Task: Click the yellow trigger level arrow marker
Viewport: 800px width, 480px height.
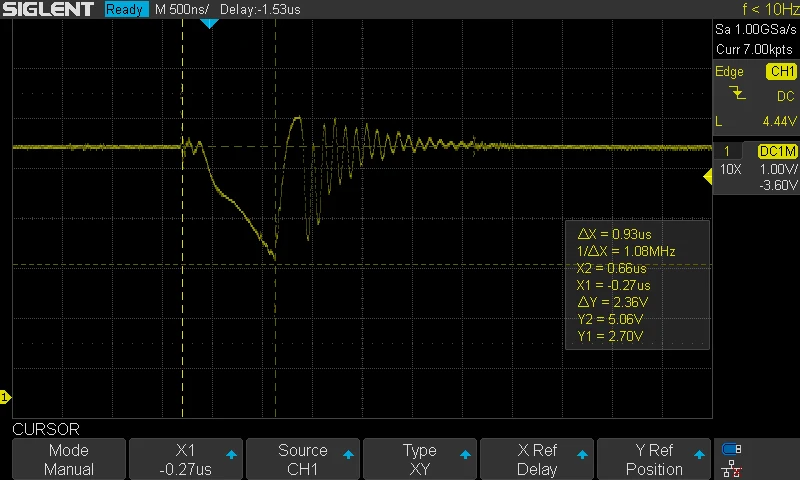Action: [x=708, y=177]
